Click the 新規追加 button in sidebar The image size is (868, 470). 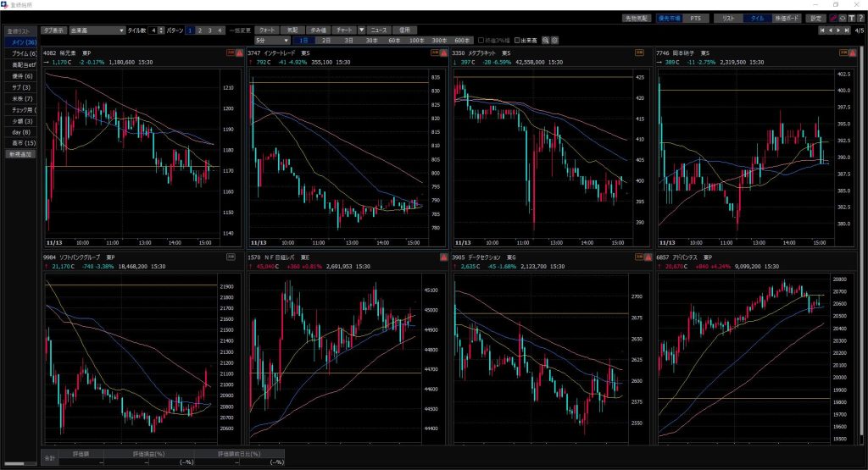point(19,154)
